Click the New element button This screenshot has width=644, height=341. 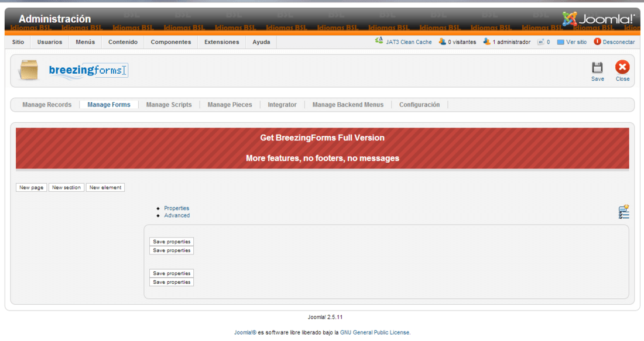pos(105,188)
